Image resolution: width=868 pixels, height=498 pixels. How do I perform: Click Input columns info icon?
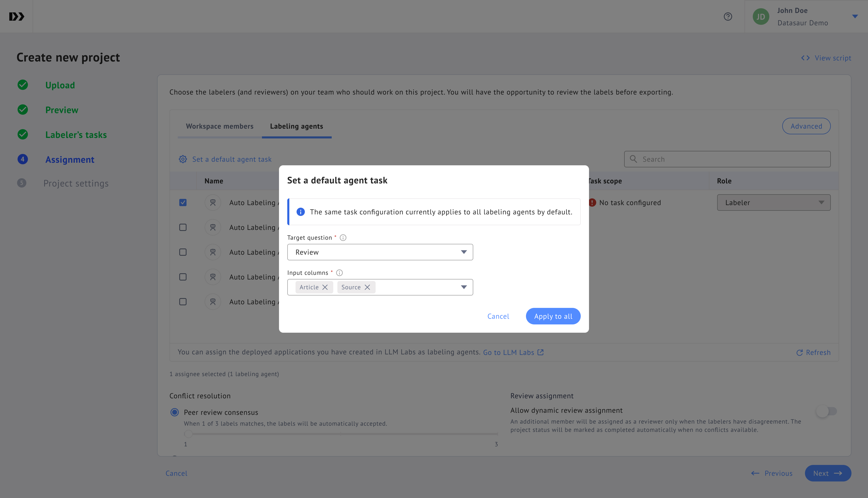coord(339,273)
